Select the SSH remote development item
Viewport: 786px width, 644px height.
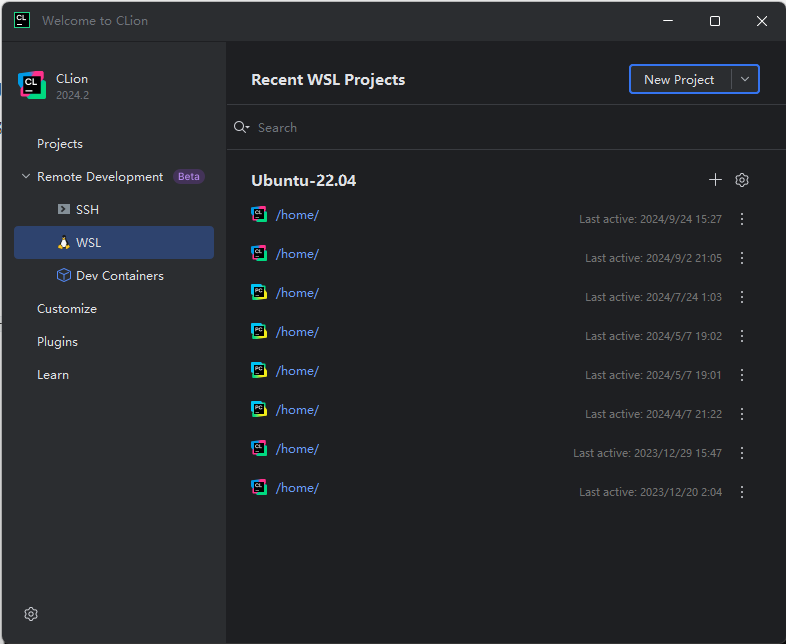point(87,210)
